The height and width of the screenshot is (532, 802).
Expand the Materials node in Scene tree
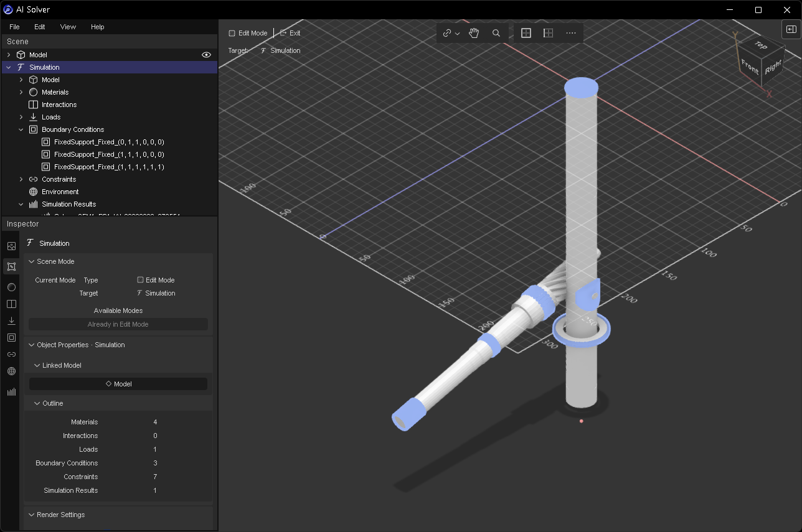tap(21, 92)
